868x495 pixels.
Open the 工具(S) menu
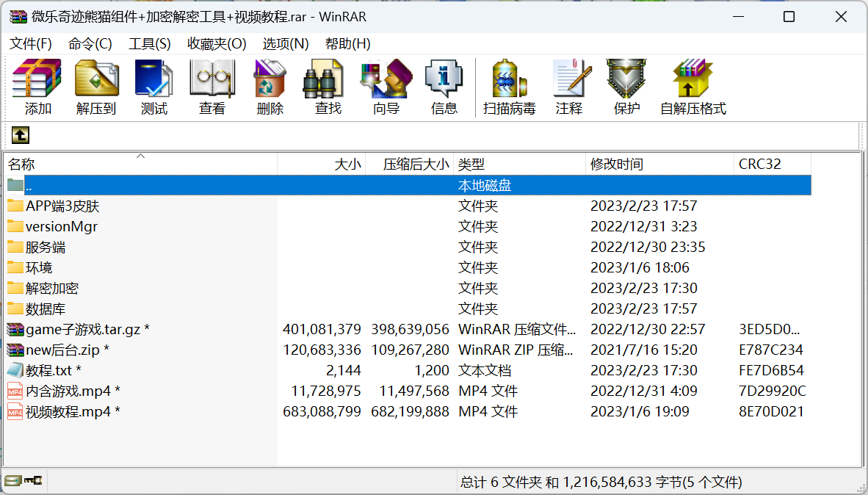pos(149,43)
